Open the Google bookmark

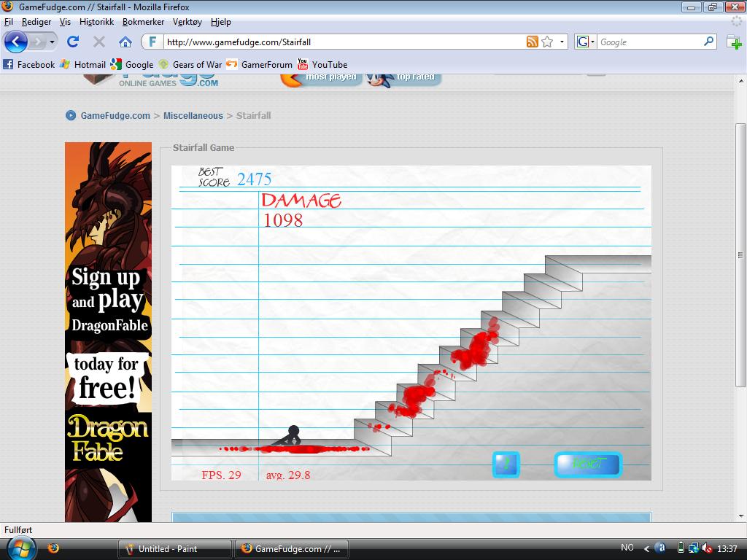point(132,64)
